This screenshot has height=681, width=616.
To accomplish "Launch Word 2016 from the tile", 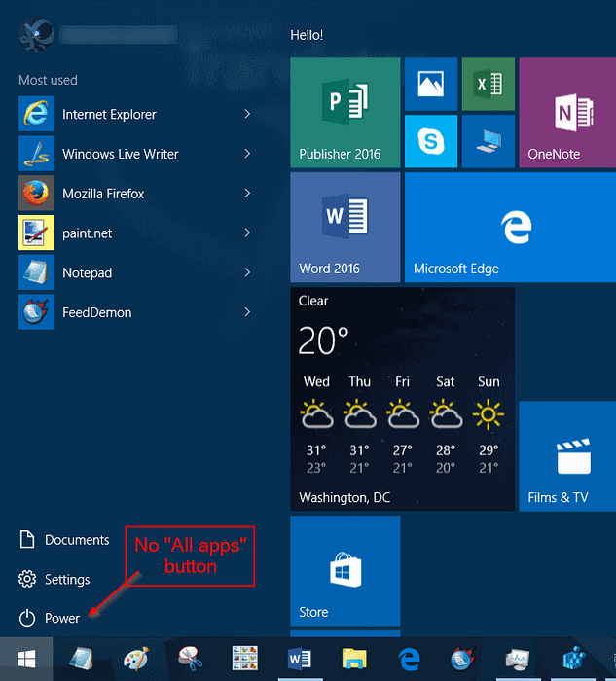I will point(345,227).
